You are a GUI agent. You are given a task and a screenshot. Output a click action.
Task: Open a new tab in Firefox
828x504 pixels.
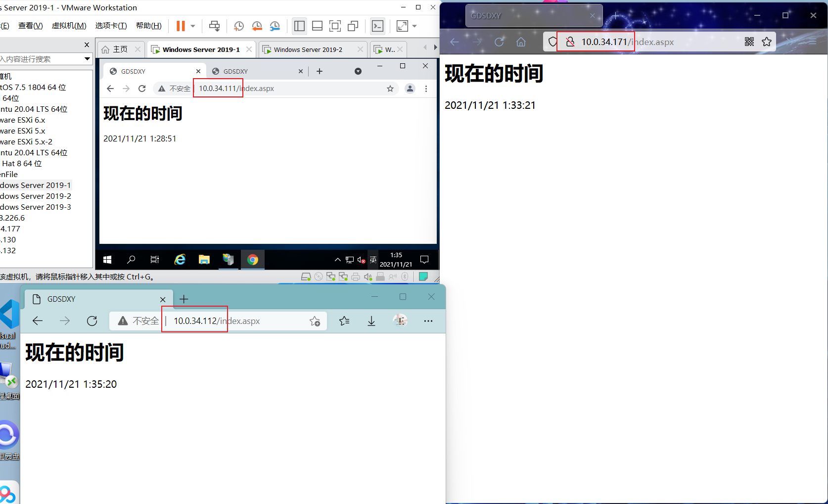tap(615, 16)
